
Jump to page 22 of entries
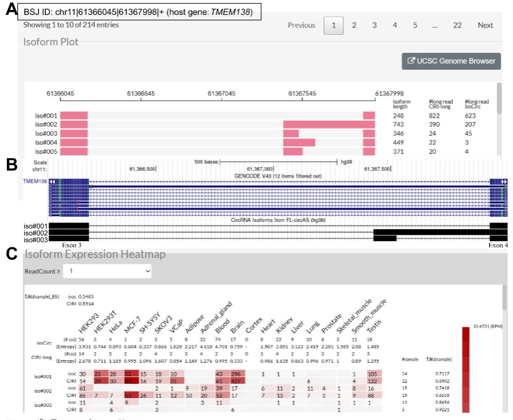point(457,26)
